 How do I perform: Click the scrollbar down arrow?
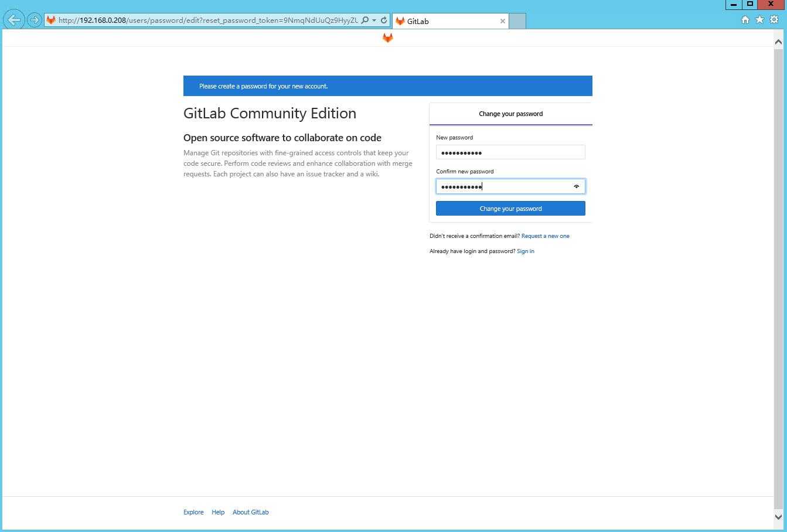pos(778,516)
